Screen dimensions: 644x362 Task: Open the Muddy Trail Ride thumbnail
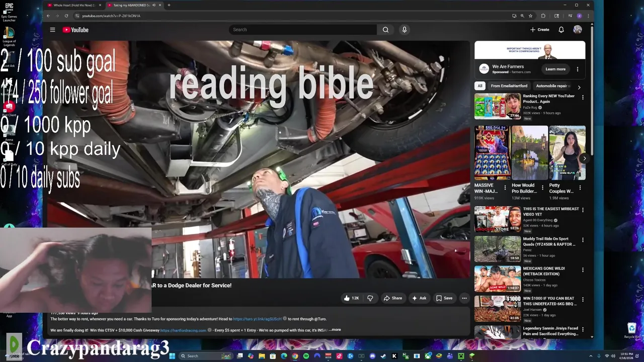pyautogui.click(x=498, y=249)
